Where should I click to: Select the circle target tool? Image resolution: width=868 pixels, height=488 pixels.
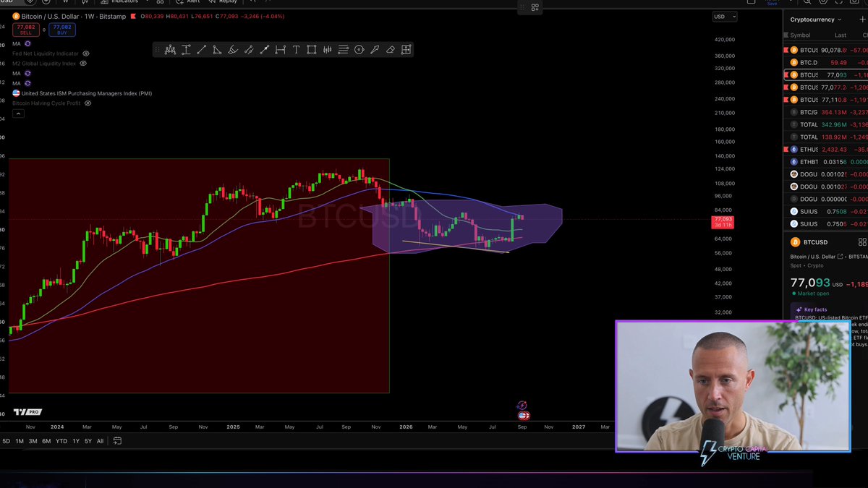359,49
